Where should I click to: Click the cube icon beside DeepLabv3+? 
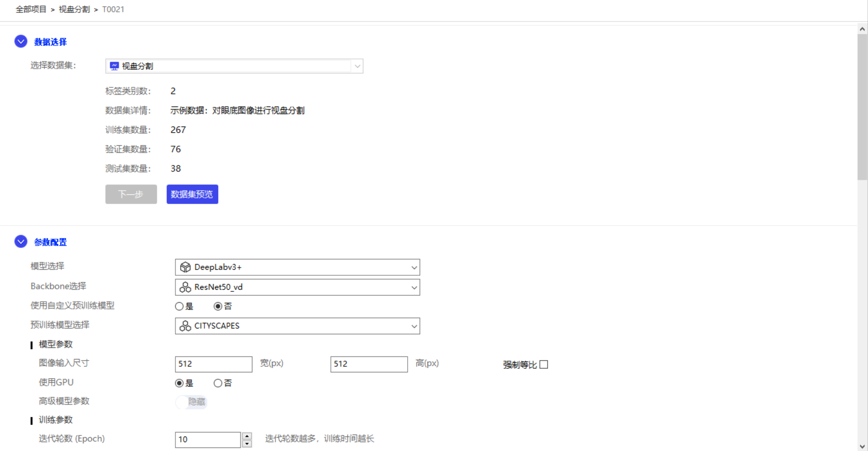tap(185, 267)
